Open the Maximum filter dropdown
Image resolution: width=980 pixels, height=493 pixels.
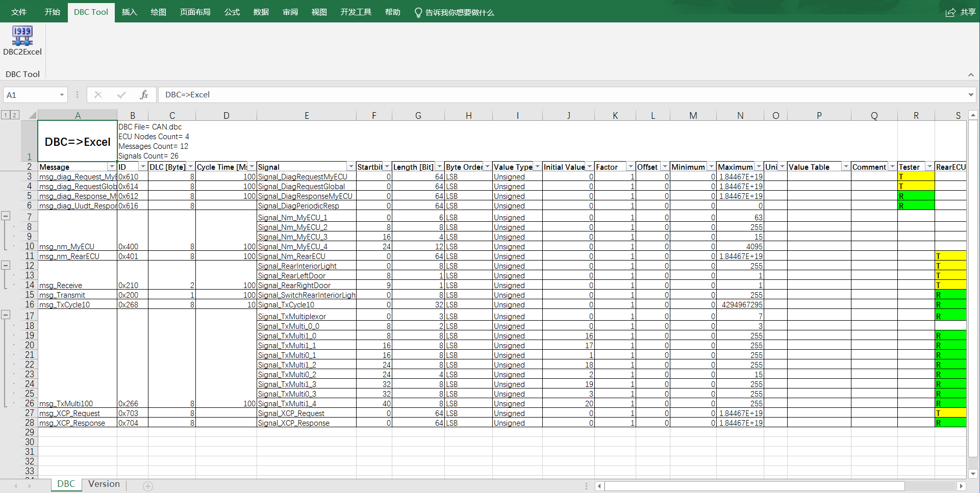[759, 167]
